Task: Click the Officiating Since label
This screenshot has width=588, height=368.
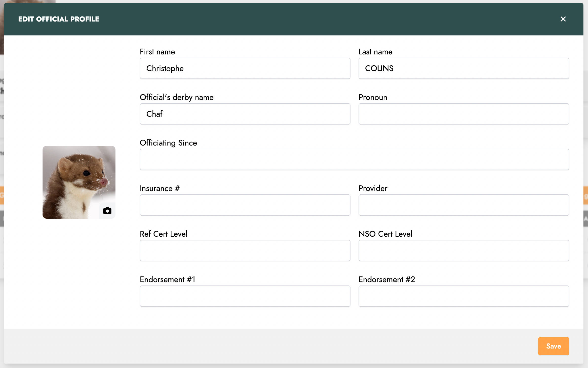Action: point(168,143)
